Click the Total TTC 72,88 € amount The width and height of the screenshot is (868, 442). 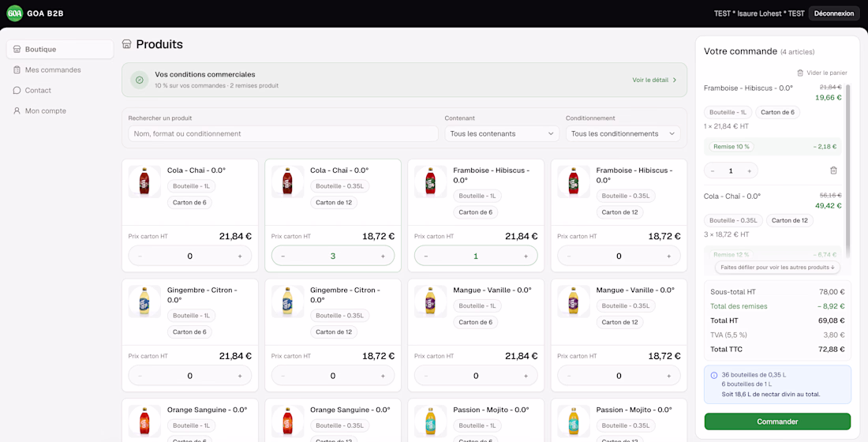click(x=830, y=350)
